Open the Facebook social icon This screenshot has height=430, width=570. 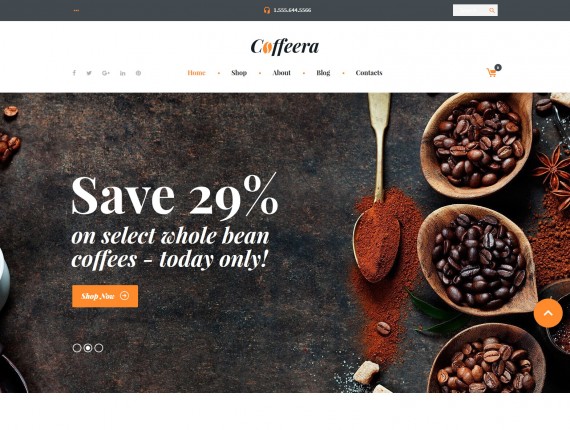74,73
